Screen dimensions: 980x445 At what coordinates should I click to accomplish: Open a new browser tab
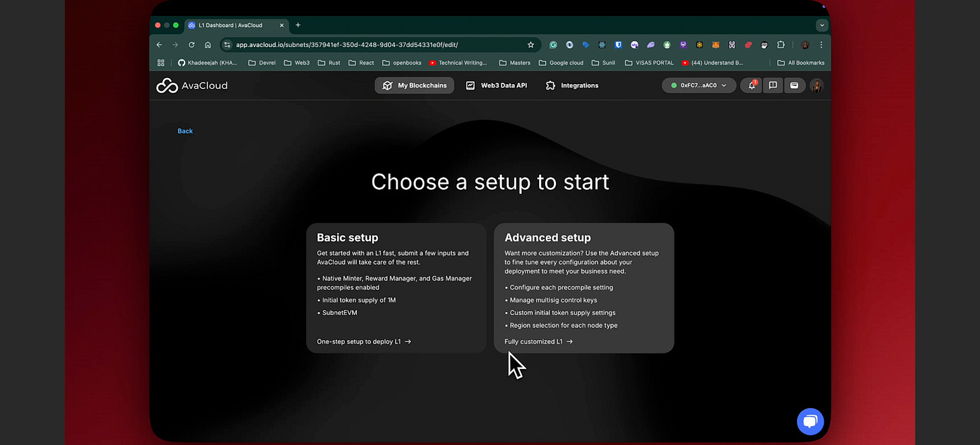pyautogui.click(x=298, y=25)
